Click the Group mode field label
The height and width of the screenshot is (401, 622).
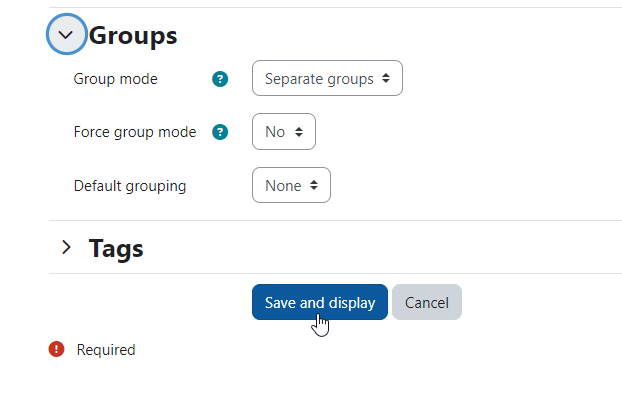pyautogui.click(x=115, y=79)
